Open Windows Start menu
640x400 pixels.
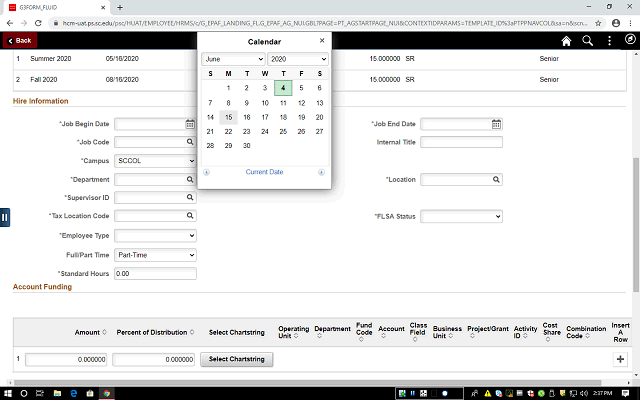tap(8, 393)
